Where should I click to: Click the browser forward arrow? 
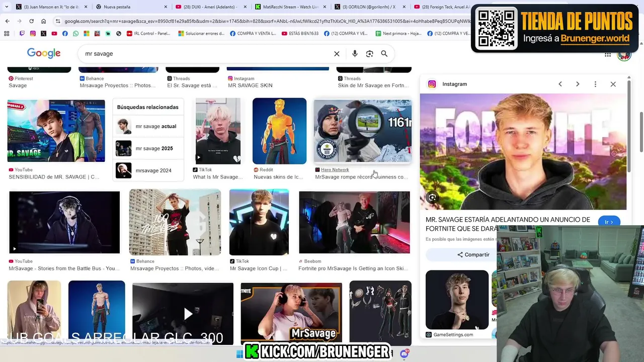19,21
